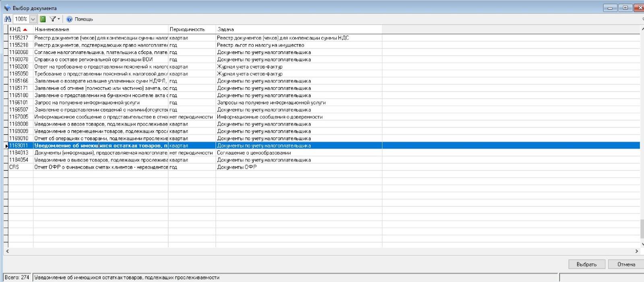
Task: Open Помощь help button
Action: click(80, 19)
